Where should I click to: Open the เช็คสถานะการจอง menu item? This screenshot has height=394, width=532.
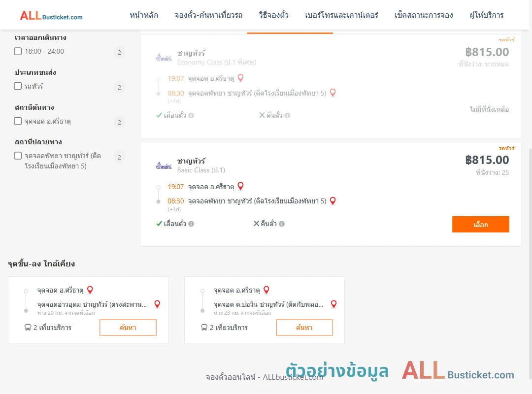(x=424, y=15)
